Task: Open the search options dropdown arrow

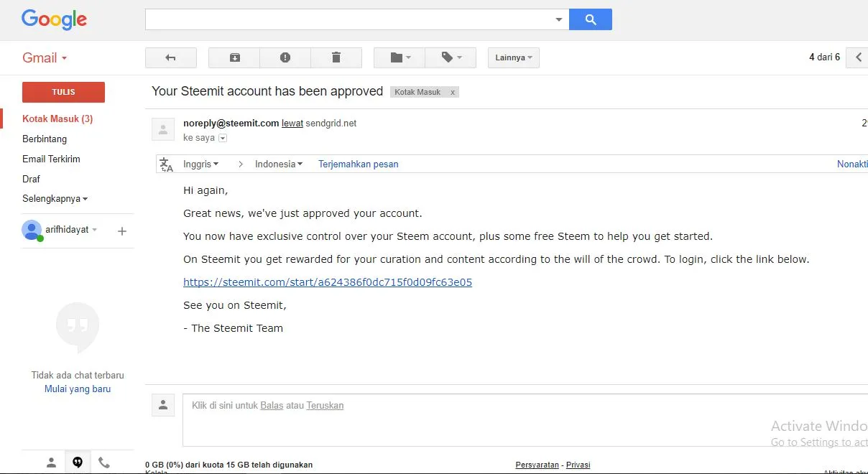Action: 559,20
